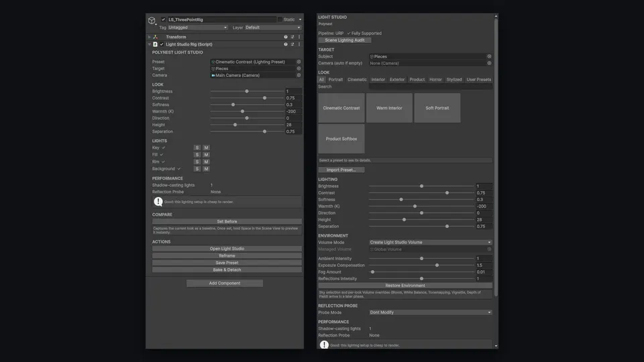Select the Interior look tab
The image size is (644, 362).
pos(378,80)
